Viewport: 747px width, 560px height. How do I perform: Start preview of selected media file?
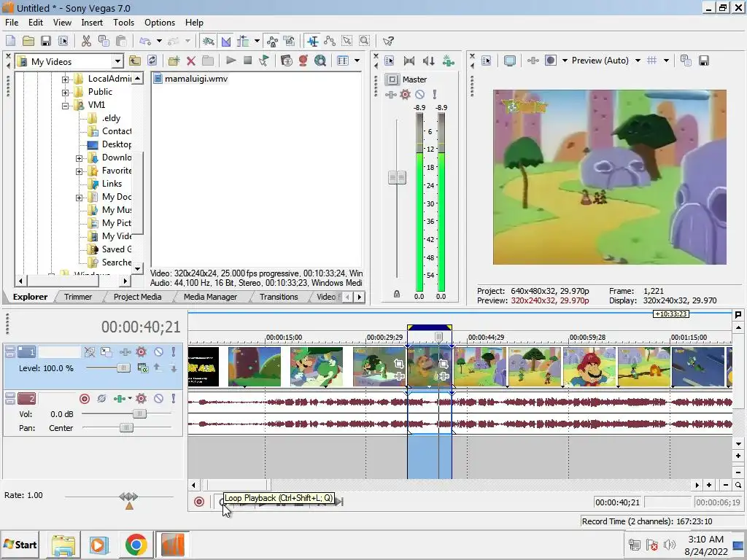pos(231,61)
